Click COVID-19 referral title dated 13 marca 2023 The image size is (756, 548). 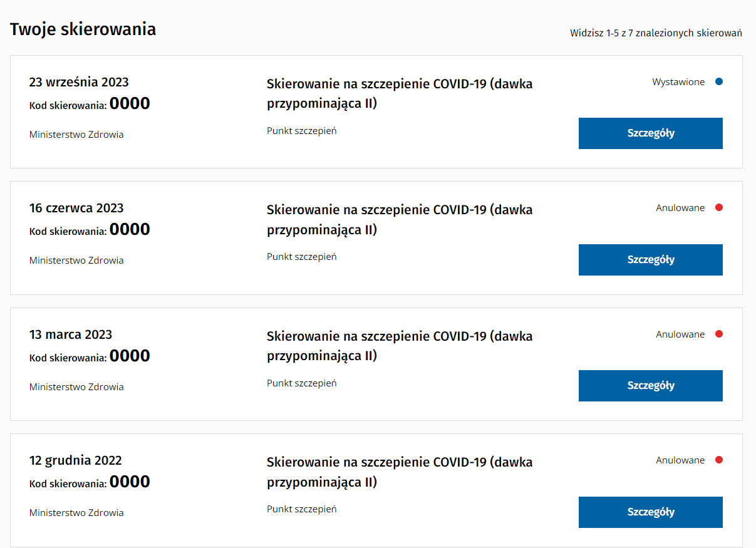coord(400,346)
